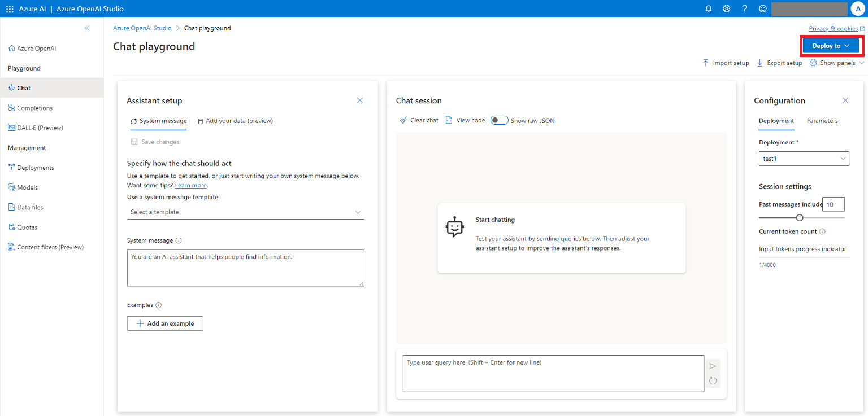This screenshot has width=868, height=416.
Task: Open the Quotas page
Action: click(27, 226)
